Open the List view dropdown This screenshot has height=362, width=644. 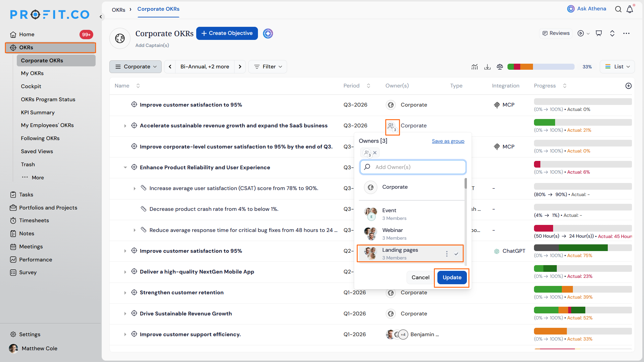(x=617, y=67)
